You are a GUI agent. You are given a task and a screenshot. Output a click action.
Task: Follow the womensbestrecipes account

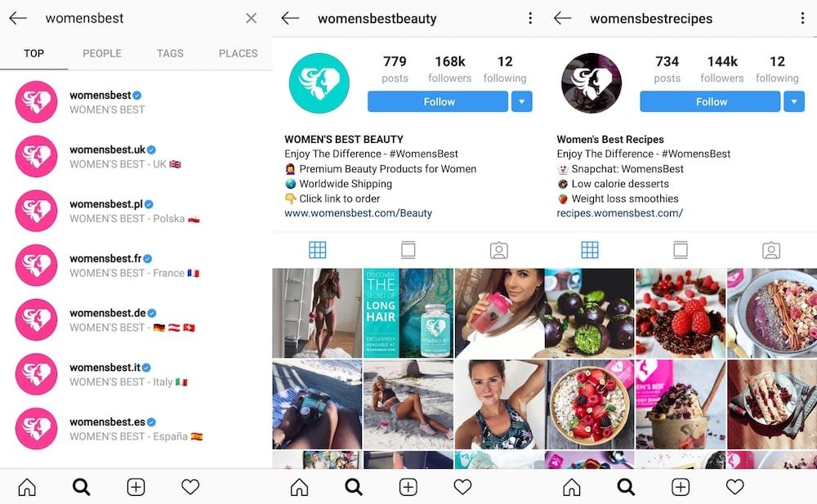[710, 101]
